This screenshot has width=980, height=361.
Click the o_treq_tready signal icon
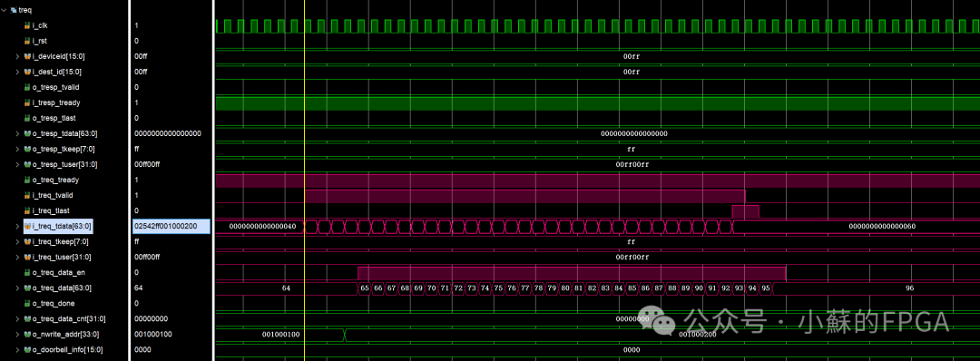point(27,180)
